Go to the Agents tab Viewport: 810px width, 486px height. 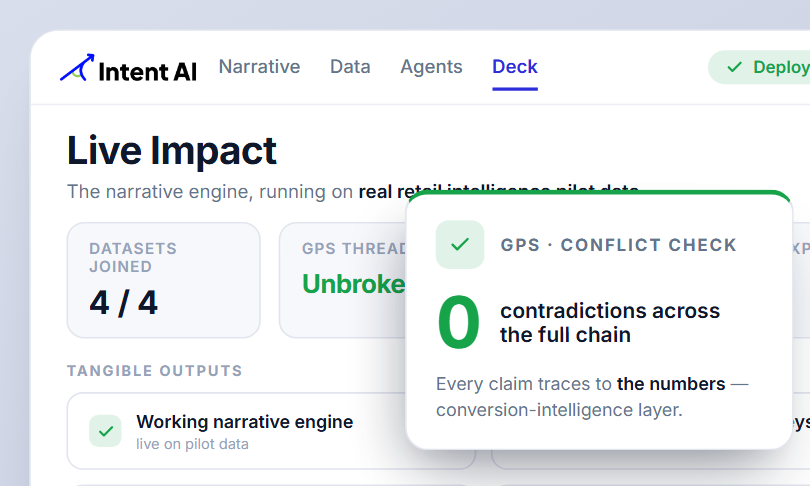coord(431,67)
